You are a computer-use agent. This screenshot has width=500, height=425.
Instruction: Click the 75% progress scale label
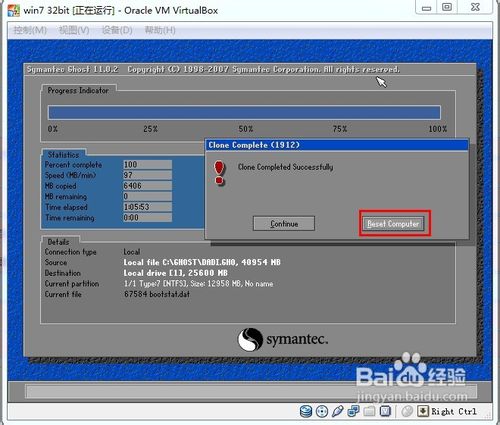(x=340, y=129)
